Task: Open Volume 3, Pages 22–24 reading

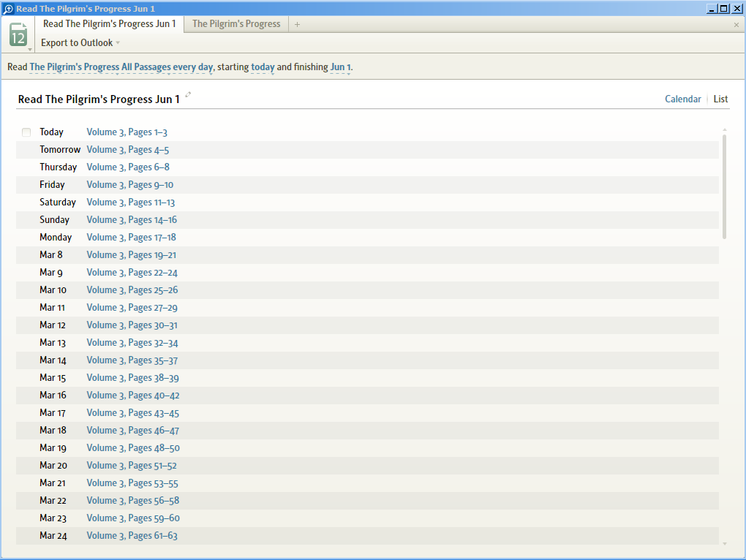Action: (132, 273)
